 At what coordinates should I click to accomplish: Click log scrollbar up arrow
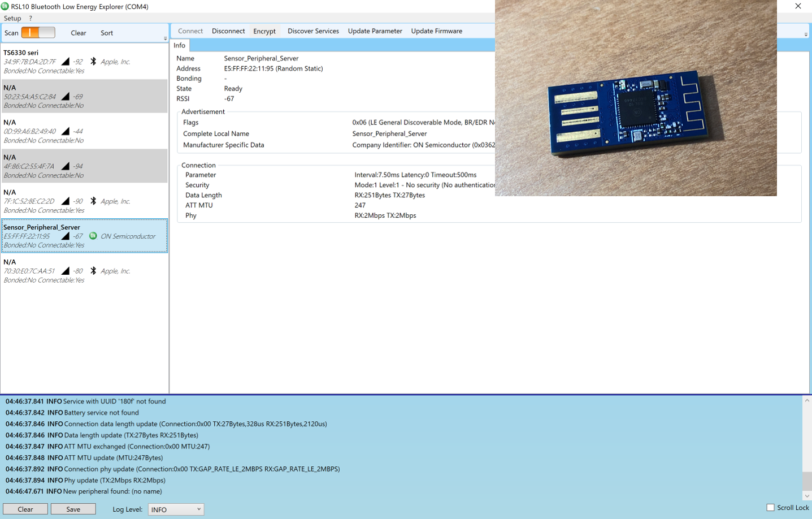[x=807, y=400]
